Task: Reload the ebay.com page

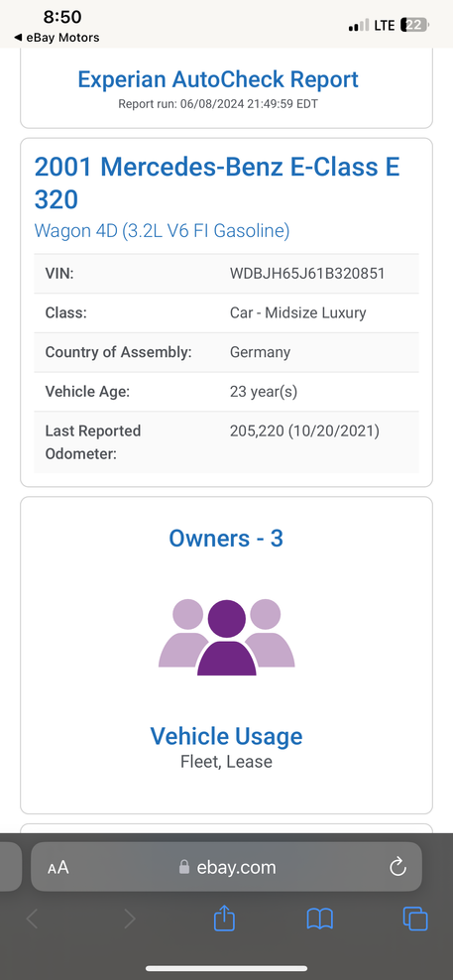Action: pyautogui.click(x=397, y=867)
